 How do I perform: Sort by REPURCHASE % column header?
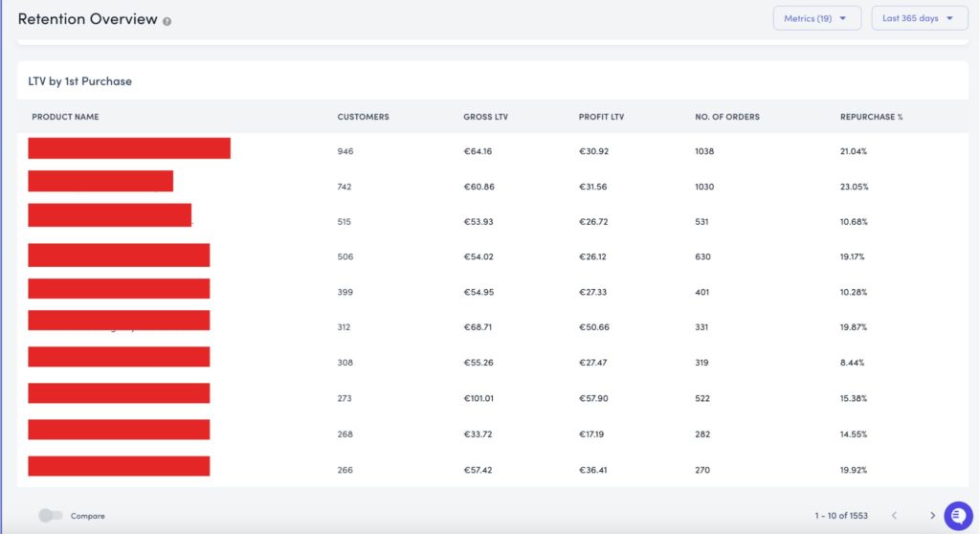click(871, 117)
